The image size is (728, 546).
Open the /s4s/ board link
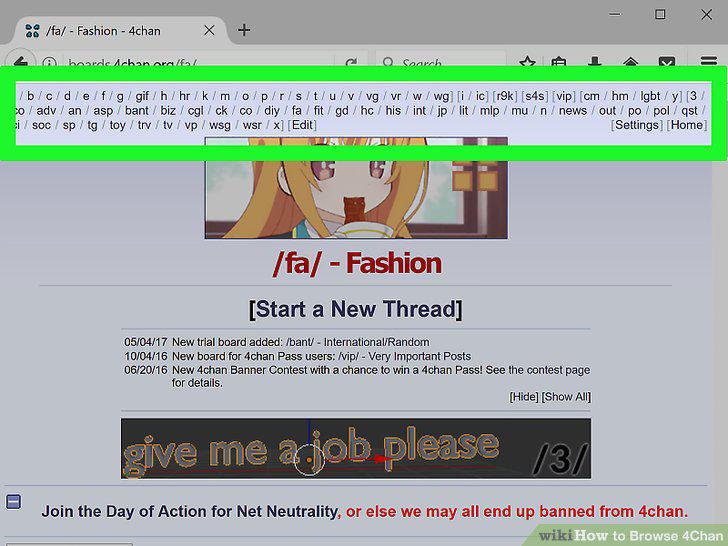534,96
